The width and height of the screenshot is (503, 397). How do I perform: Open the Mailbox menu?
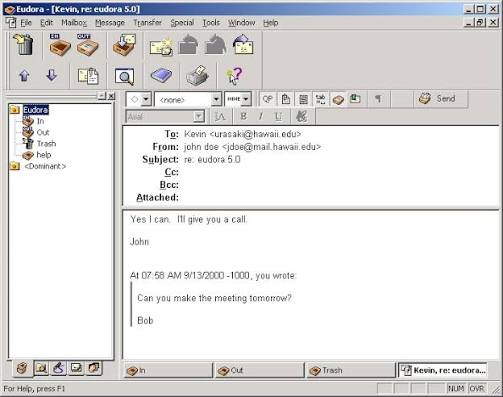coord(74,23)
